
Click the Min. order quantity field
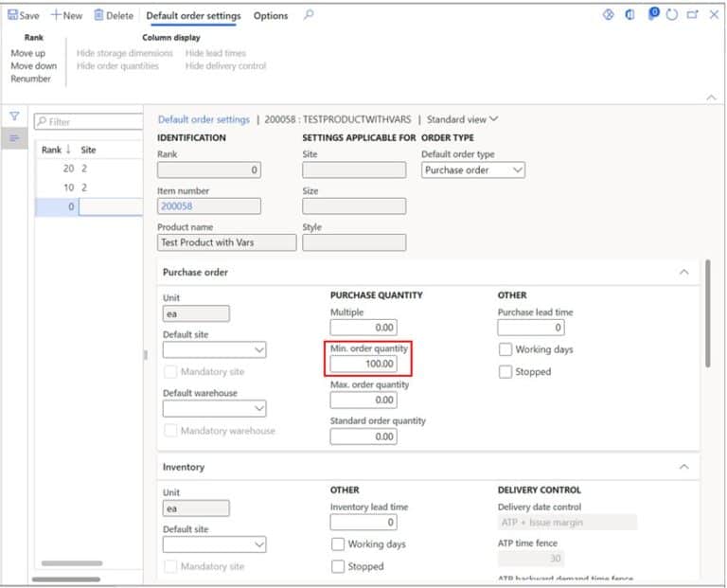pos(363,365)
